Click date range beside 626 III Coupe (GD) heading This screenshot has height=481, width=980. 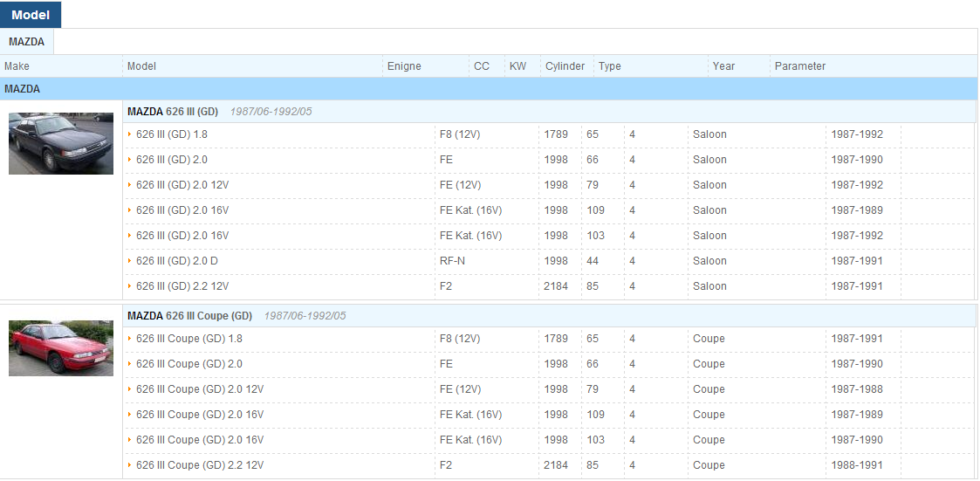pos(305,316)
